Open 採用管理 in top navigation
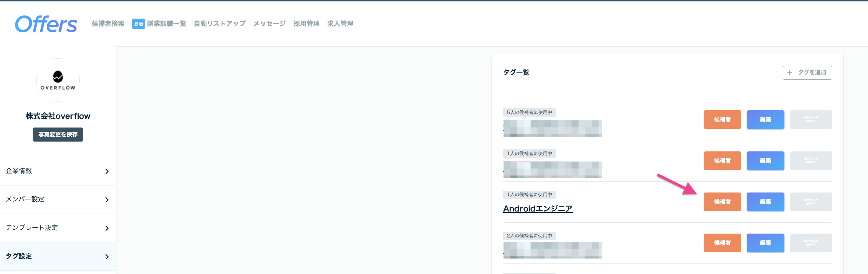The height and width of the screenshot is (274, 868). click(x=307, y=24)
